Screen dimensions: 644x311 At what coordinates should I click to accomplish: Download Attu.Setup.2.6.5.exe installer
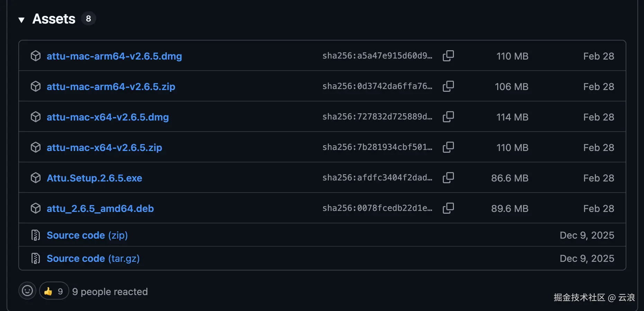(x=95, y=178)
